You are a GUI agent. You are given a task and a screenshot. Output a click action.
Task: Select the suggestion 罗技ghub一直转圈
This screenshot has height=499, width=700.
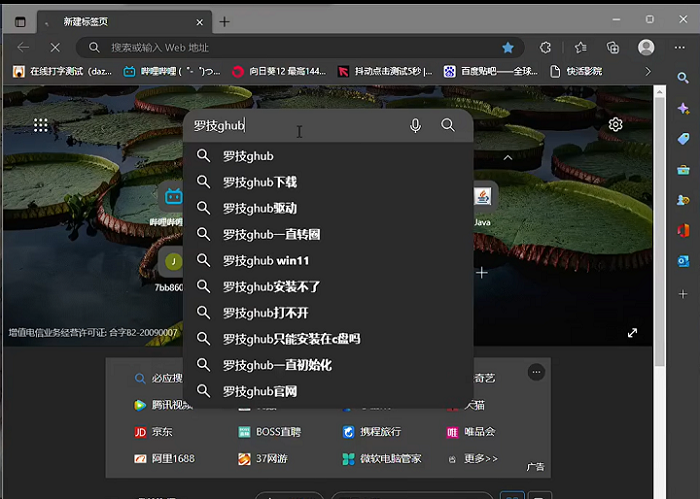[328, 234]
